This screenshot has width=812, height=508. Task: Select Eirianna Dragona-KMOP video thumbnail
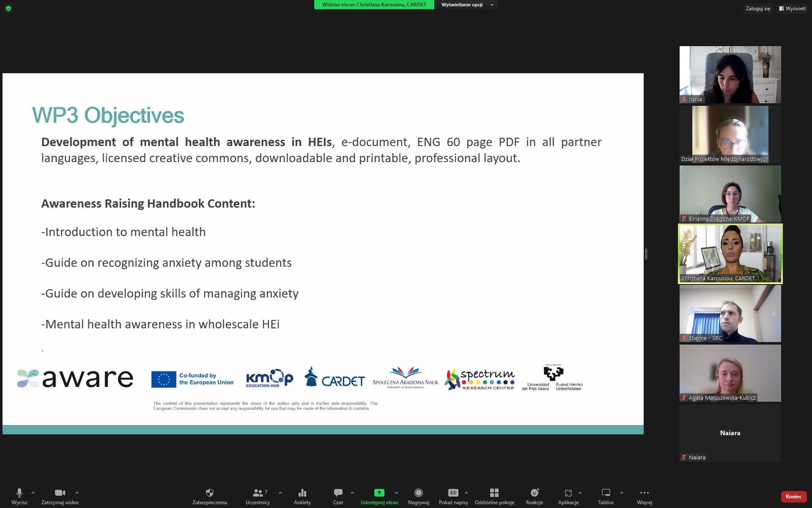tap(730, 194)
